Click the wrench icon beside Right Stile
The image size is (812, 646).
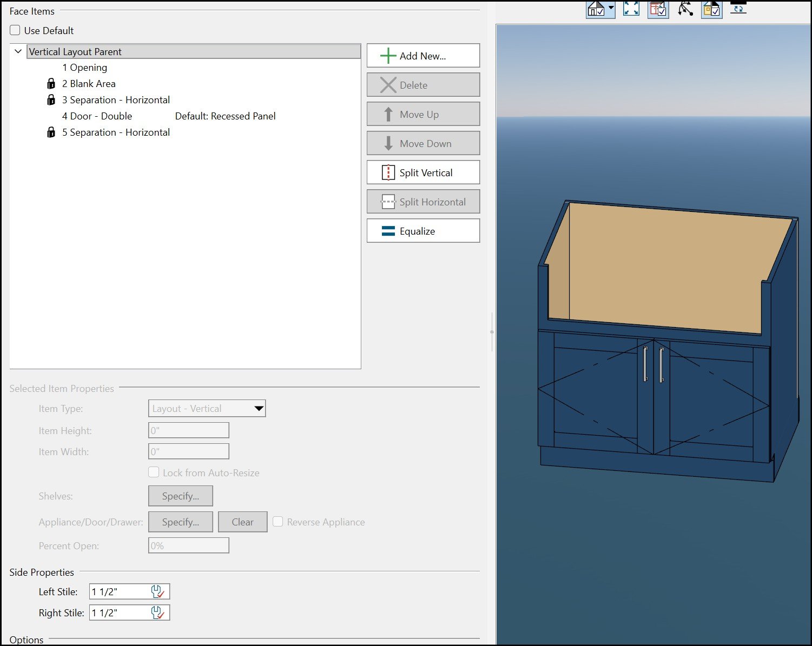[157, 612]
